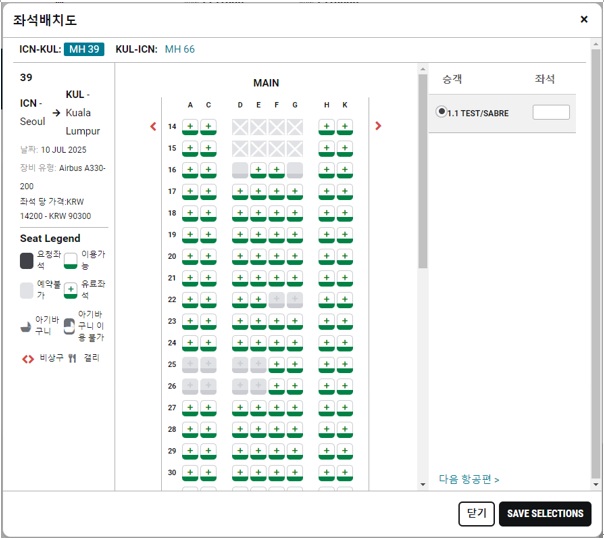Select seat 14K in row 14
604x539 pixels.
tap(345, 127)
